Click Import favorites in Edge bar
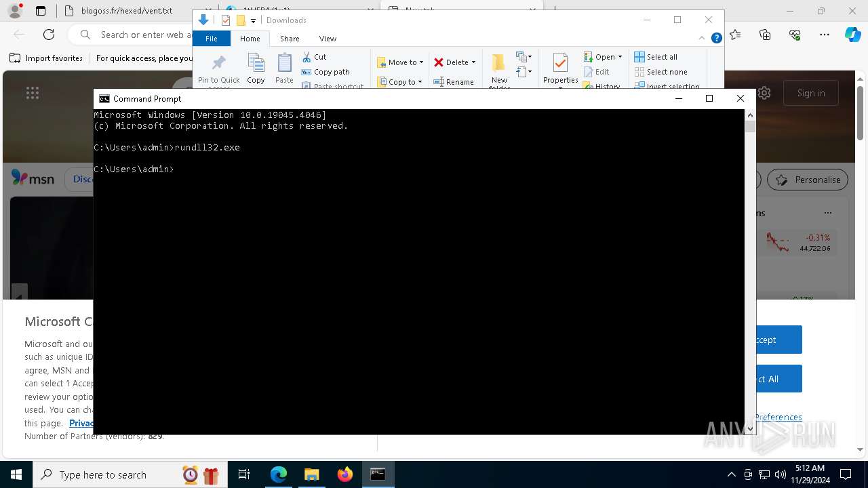The width and height of the screenshot is (868, 488). coord(46,58)
